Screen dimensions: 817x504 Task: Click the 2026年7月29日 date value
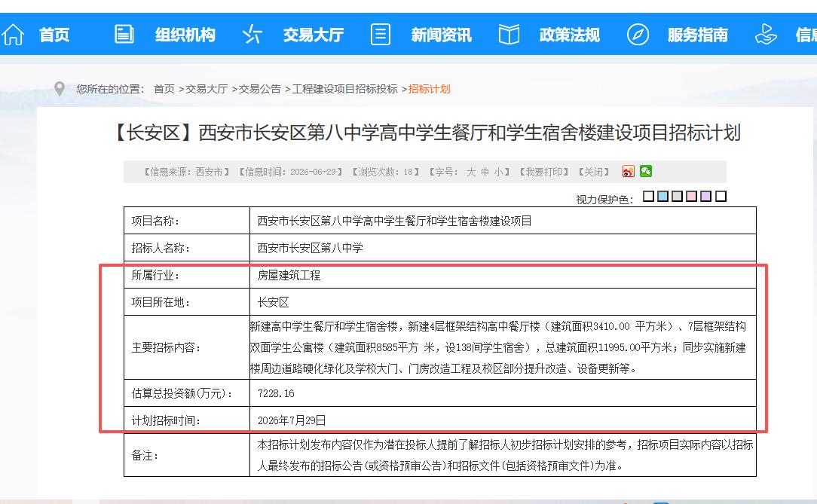click(x=292, y=420)
